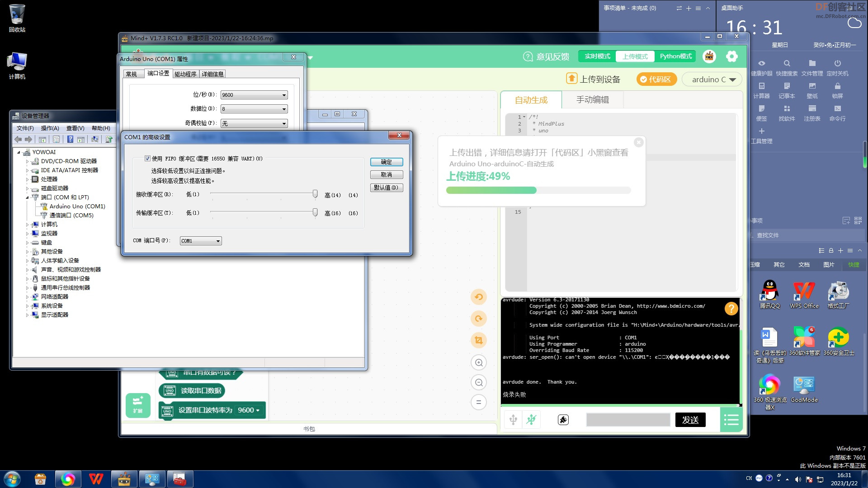
Task: Click the redo arrow in Mind+ workspace
Action: point(479,319)
